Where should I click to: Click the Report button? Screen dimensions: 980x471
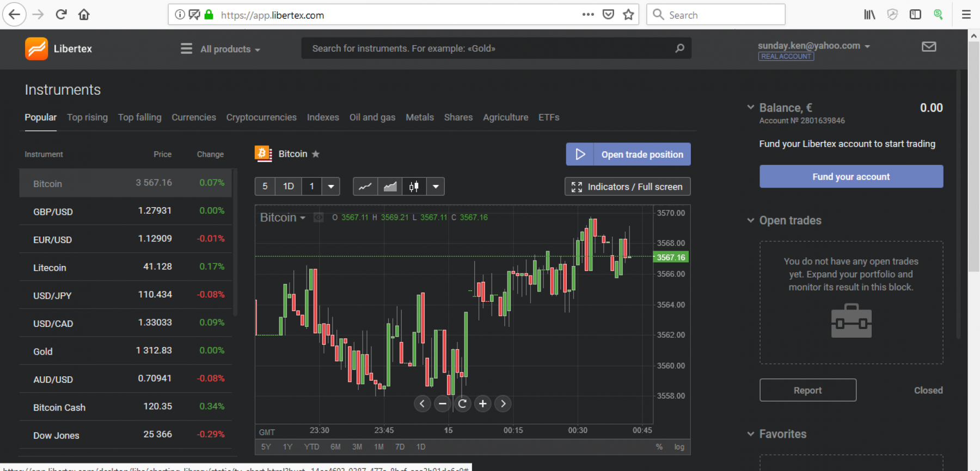(808, 391)
